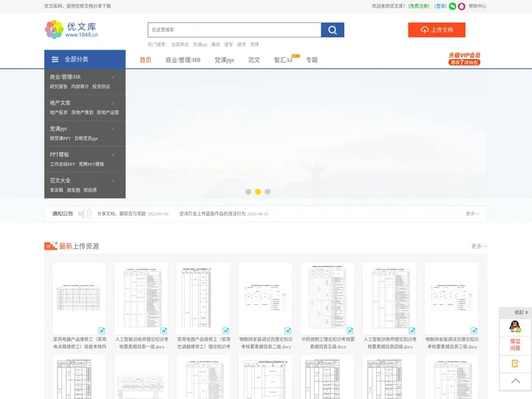The width and height of the screenshot is (532, 399).
Task: Click the back-to-top arrow
Action: (516, 381)
